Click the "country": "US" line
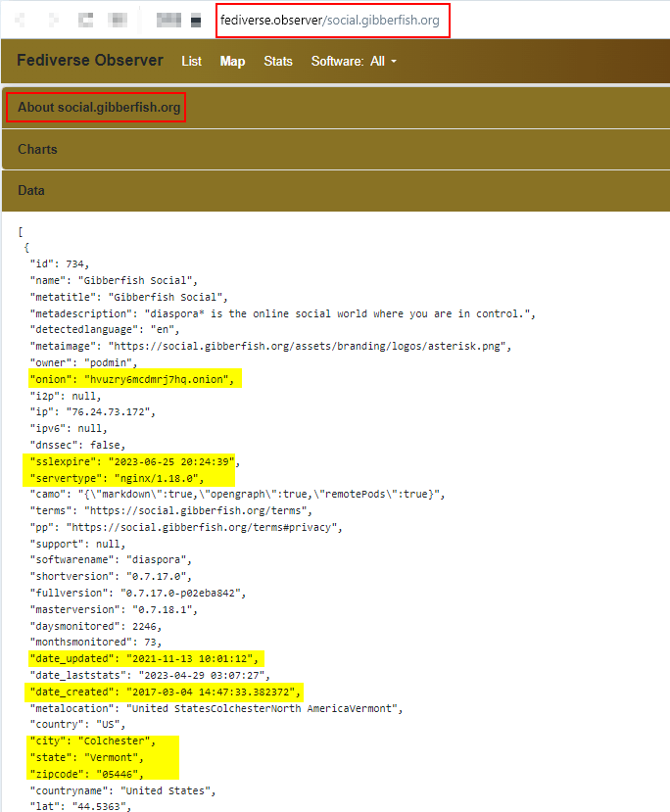This screenshot has height=812, width=670. click(77, 725)
